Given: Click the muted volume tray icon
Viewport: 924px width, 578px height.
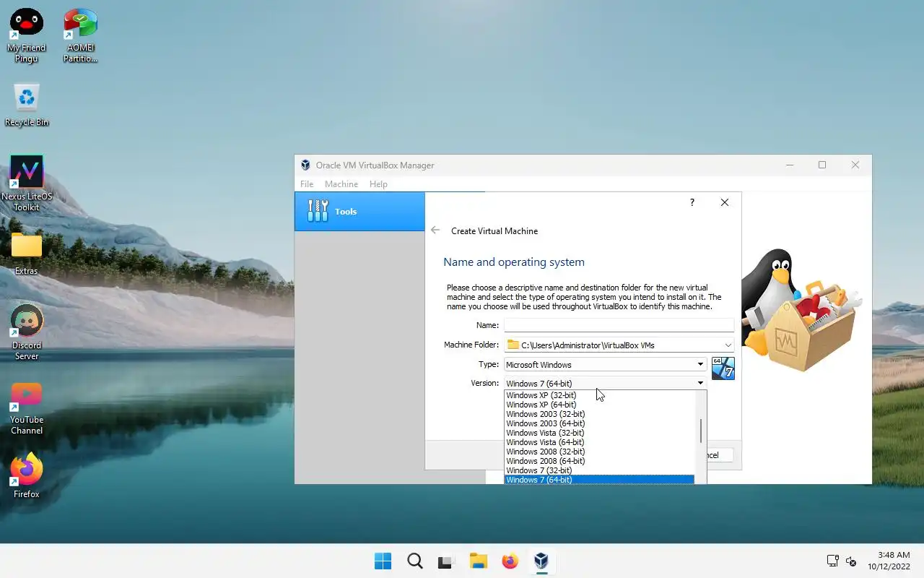Looking at the screenshot, I should (851, 561).
